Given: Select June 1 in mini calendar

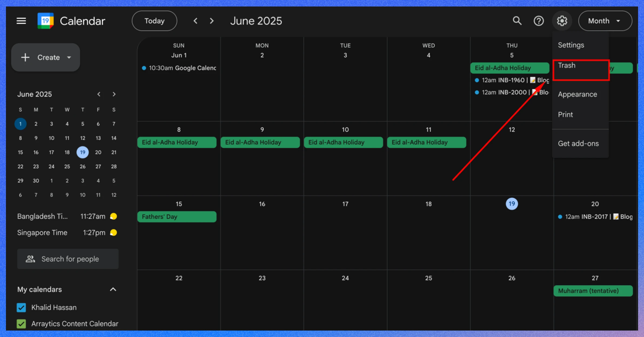Looking at the screenshot, I should 20,124.
